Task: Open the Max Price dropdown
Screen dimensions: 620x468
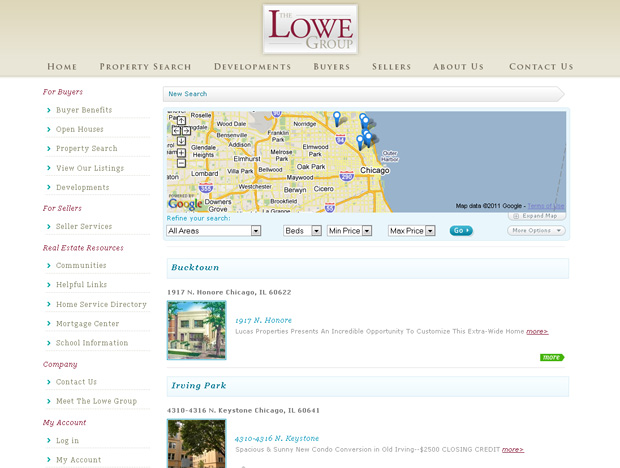Action: pyautogui.click(x=412, y=231)
